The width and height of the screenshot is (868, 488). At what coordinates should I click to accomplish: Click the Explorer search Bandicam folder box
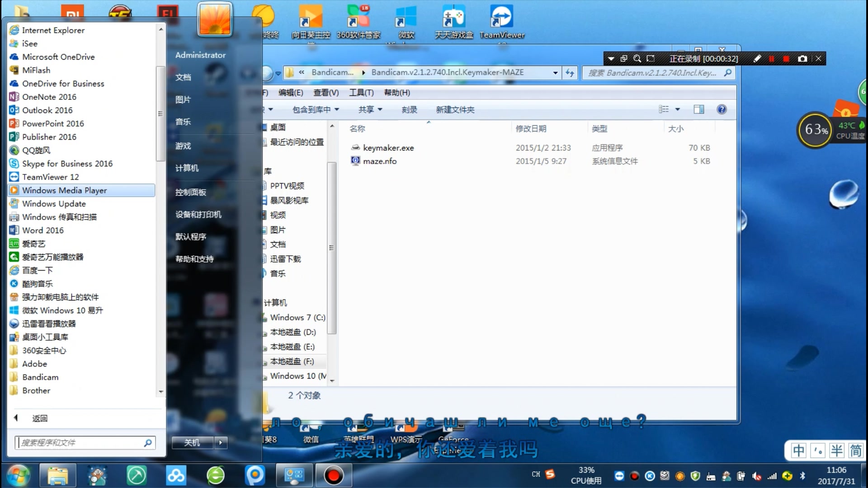click(658, 73)
